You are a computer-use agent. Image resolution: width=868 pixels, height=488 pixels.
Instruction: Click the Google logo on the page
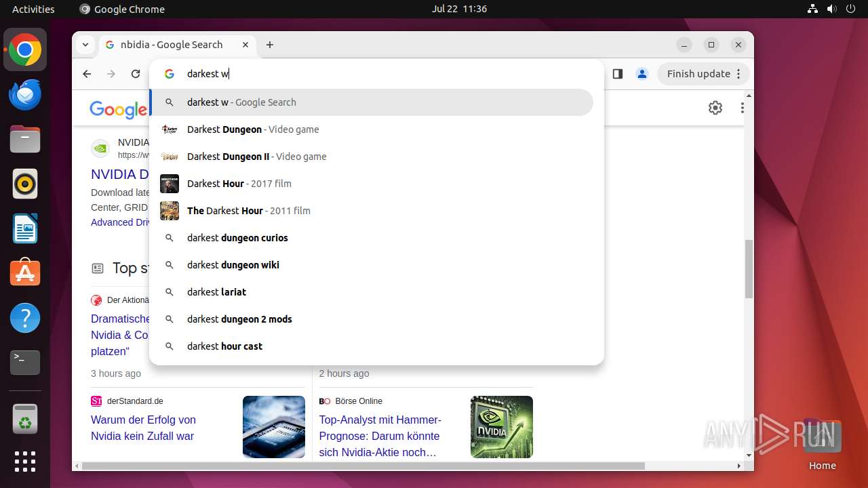click(x=118, y=109)
